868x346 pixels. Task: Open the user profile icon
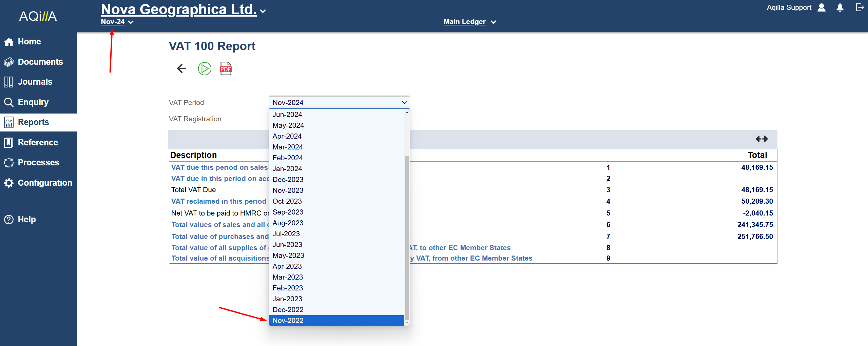tap(822, 7)
